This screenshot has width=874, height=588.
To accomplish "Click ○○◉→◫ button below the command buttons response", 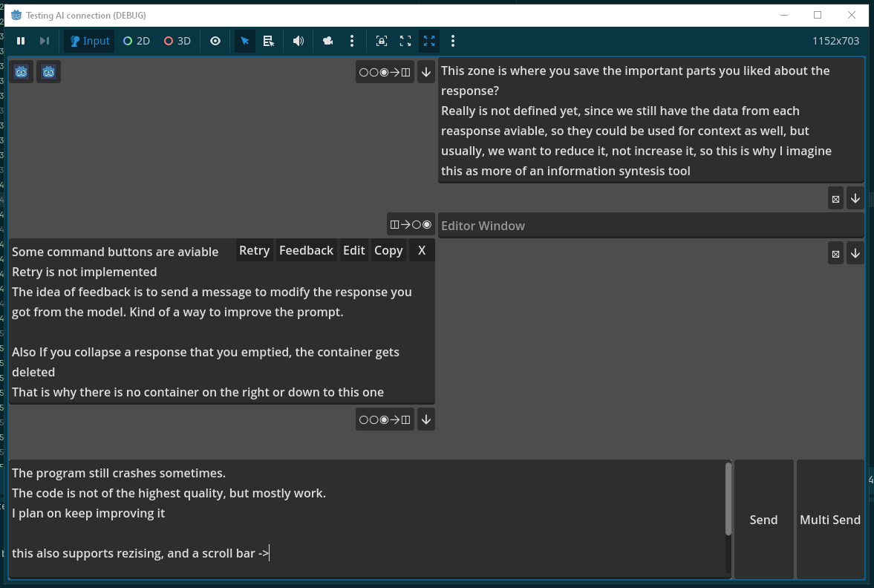I will tap(385, 419).
